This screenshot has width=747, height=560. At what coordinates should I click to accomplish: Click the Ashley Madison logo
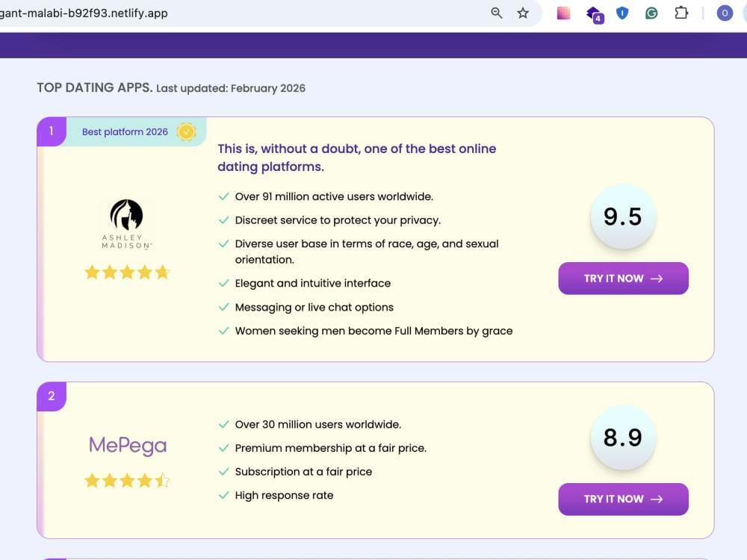[x=127, y=224]
